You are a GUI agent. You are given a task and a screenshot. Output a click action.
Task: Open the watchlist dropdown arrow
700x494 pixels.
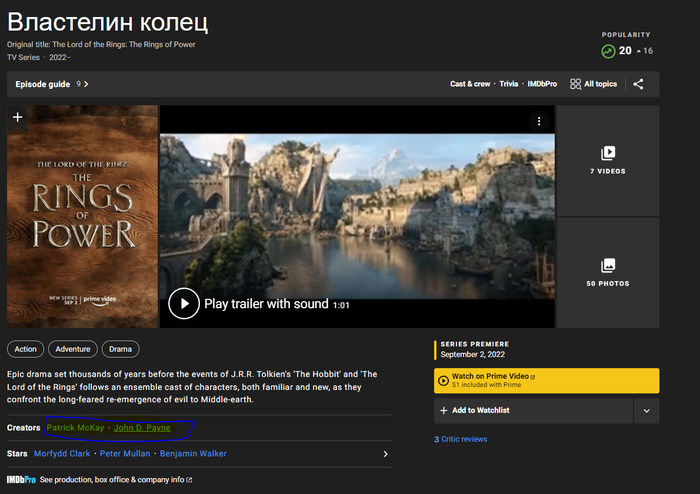646,411
